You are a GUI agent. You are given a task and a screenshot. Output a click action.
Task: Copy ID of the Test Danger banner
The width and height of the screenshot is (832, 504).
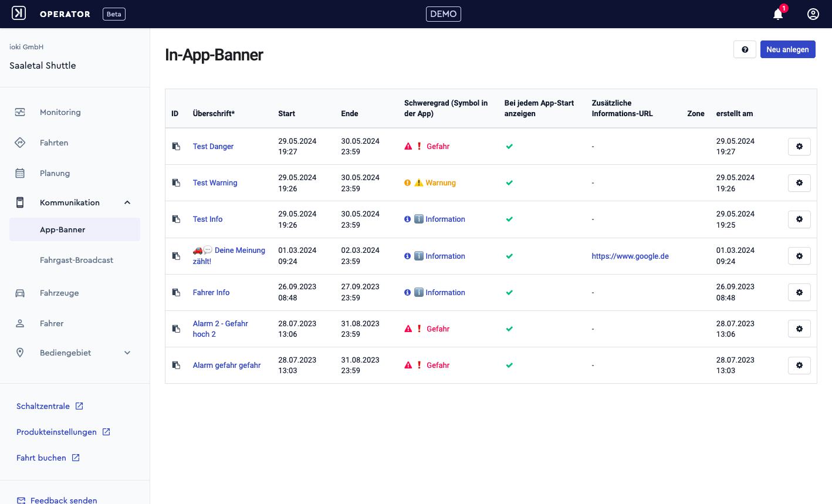click(x=176, y=146)
